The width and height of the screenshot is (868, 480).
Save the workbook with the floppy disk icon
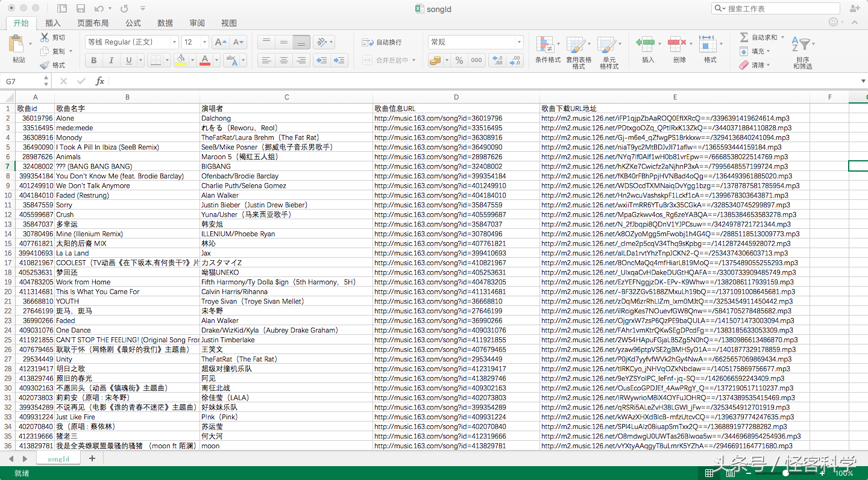coord(80,8)
